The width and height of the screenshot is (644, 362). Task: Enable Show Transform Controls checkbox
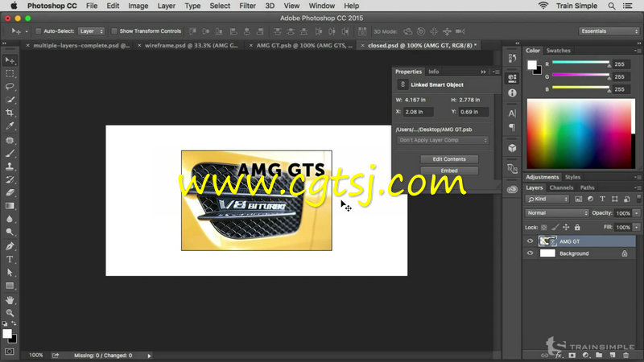(x=114, y=31)
